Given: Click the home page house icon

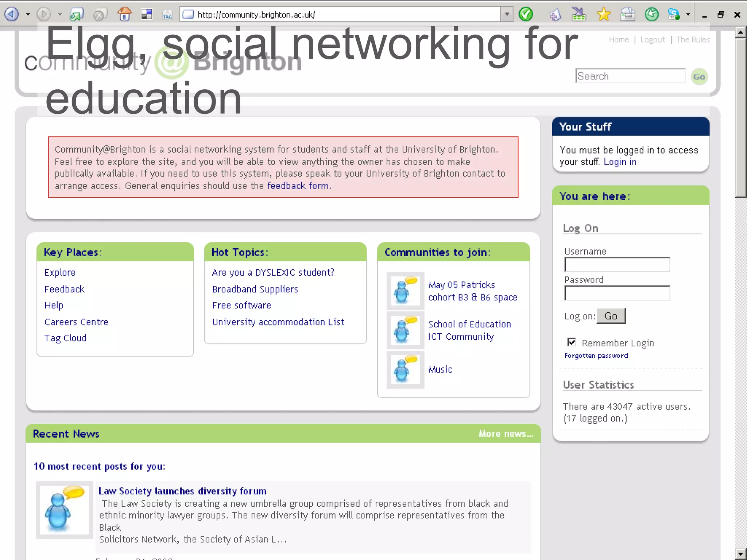Looking at the screenshot, I should coord(124,15).
